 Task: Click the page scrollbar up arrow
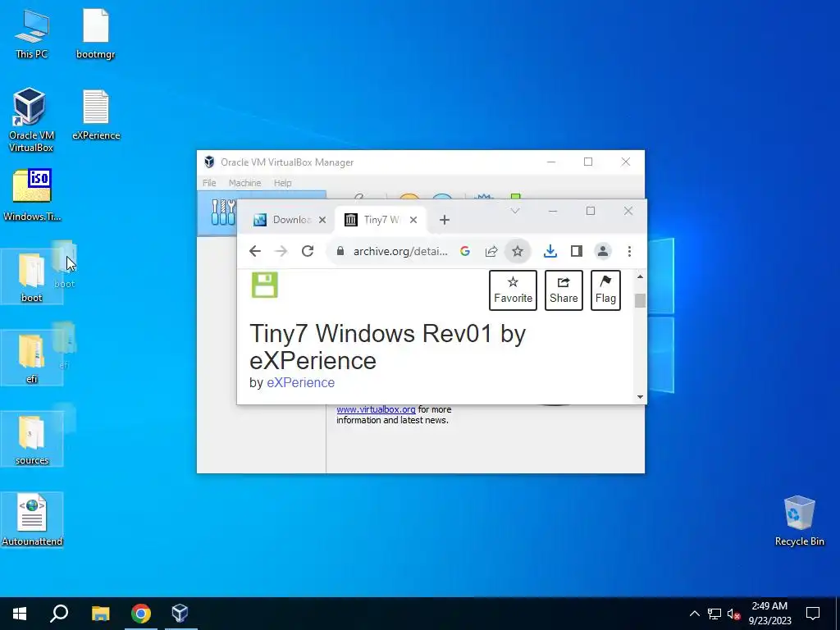coord(640,276)
